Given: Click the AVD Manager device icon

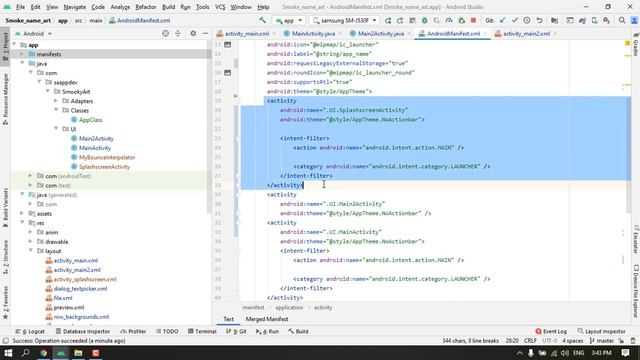Looking at the screenshot, I should pyautogui.click(x=594, y=20).
